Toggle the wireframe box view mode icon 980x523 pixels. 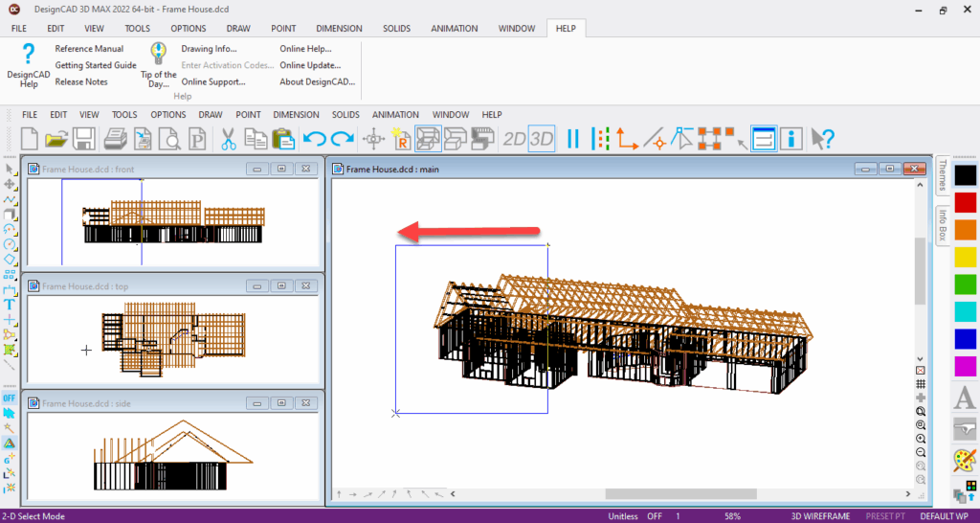[428, 138]
